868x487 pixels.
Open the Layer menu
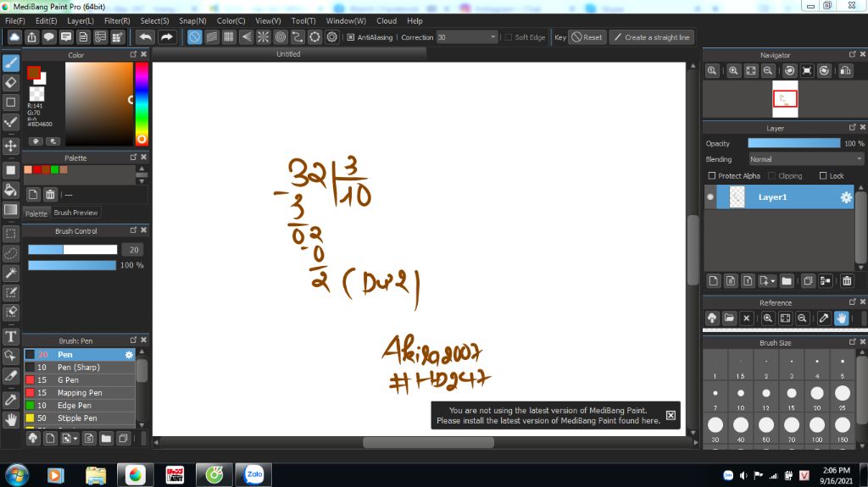coord(81,20)
